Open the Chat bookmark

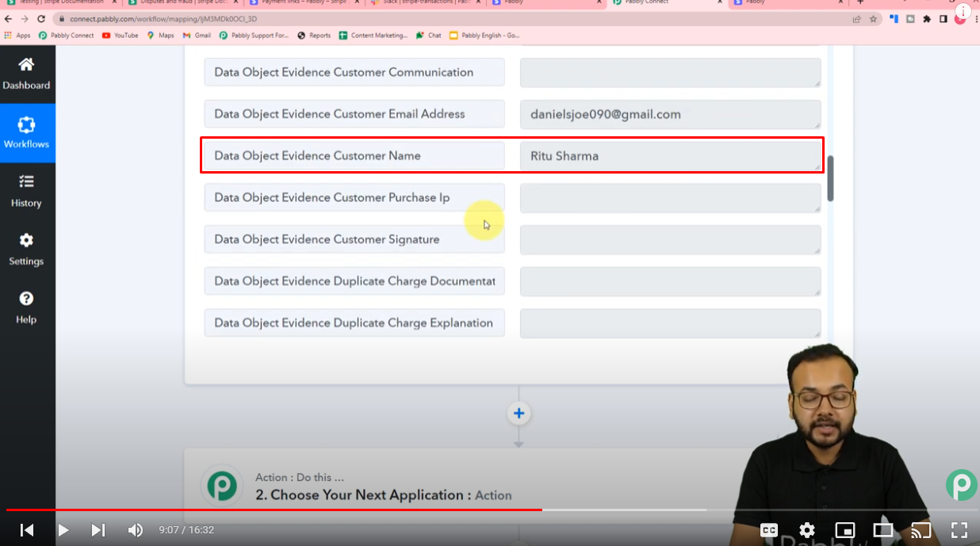coord(428,35)
